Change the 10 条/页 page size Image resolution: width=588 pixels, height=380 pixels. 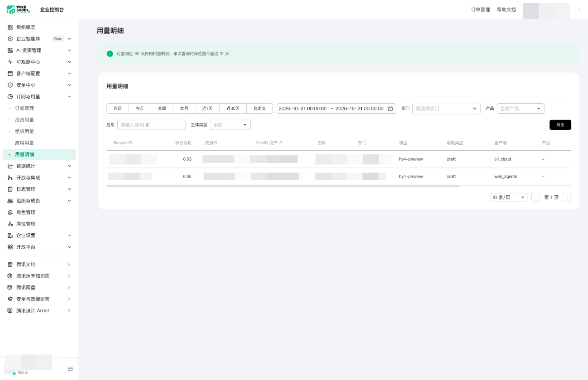coord(508,197)
